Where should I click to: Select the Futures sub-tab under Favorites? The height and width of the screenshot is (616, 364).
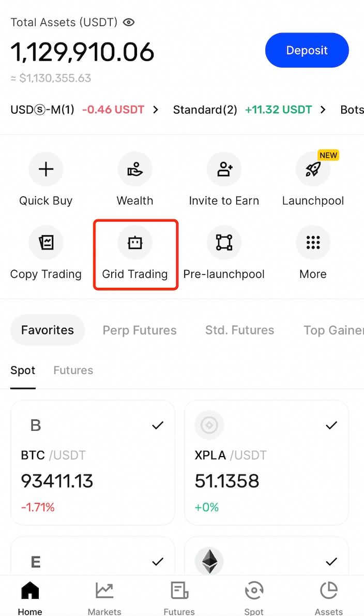[73, 371]
